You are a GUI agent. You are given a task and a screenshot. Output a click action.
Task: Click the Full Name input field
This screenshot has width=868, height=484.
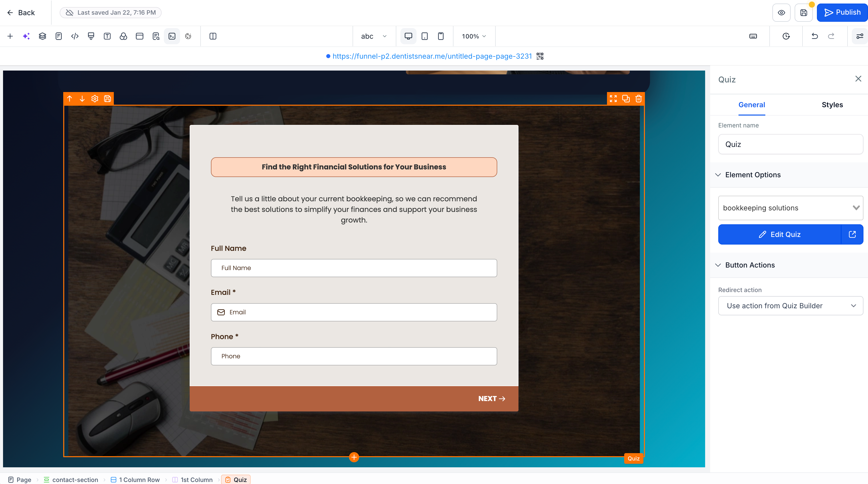(354, 268)
